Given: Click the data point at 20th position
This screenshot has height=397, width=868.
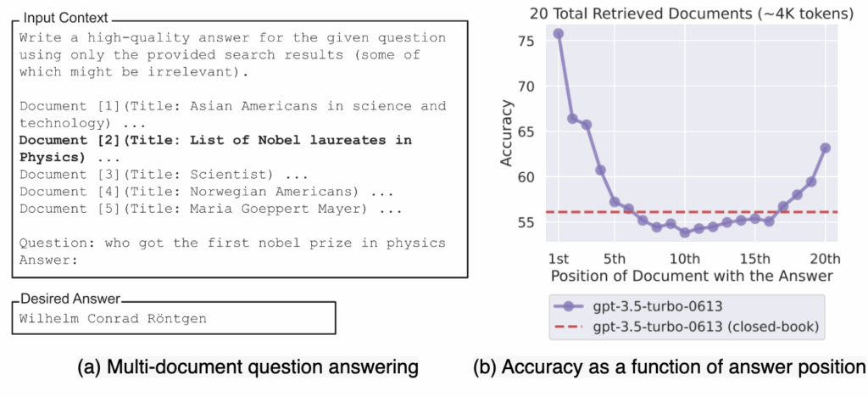Looking at the screenshot, I should pos(825,148).
